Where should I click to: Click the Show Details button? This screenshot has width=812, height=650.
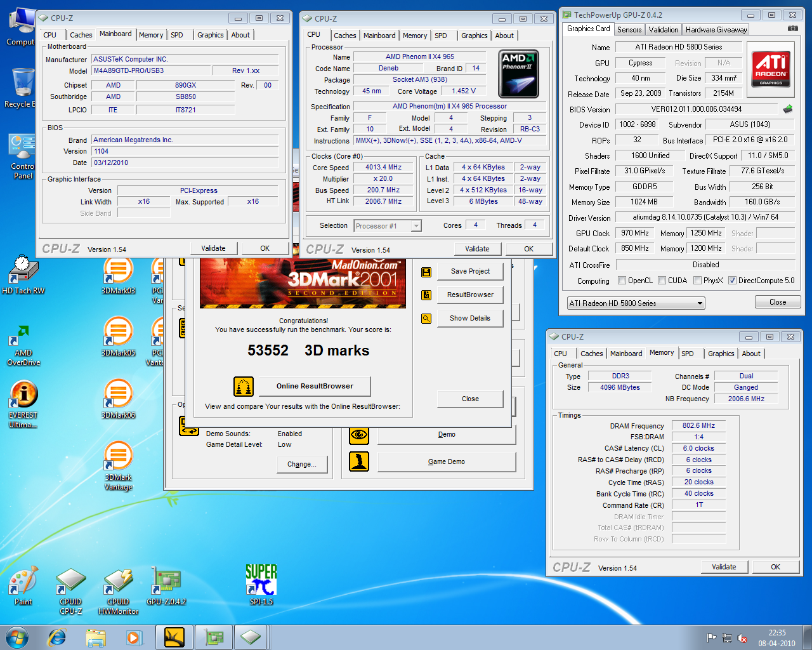tap(470, 318)
